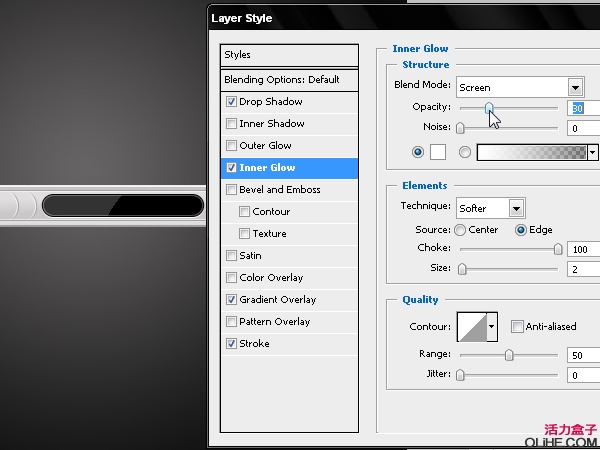Click the Opacity slider handle
The image size is (600, 450).
tap(489, 108)
